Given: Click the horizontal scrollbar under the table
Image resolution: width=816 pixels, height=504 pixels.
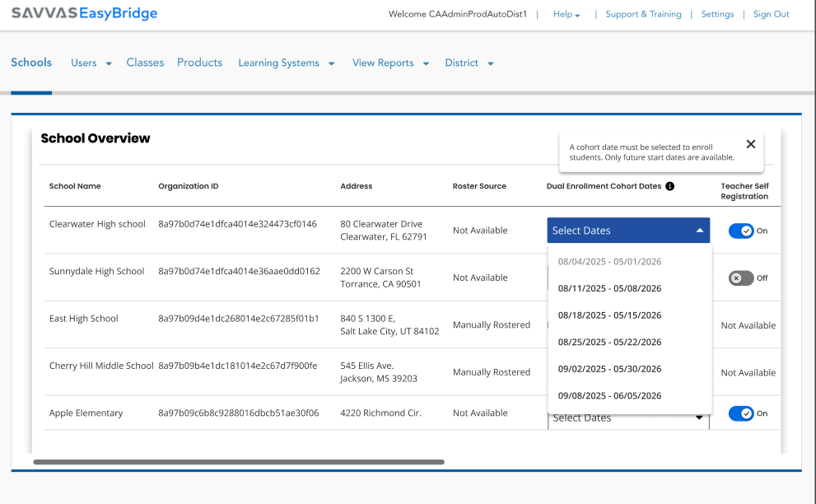Looking at the screenshot, I should click(239, 462).
